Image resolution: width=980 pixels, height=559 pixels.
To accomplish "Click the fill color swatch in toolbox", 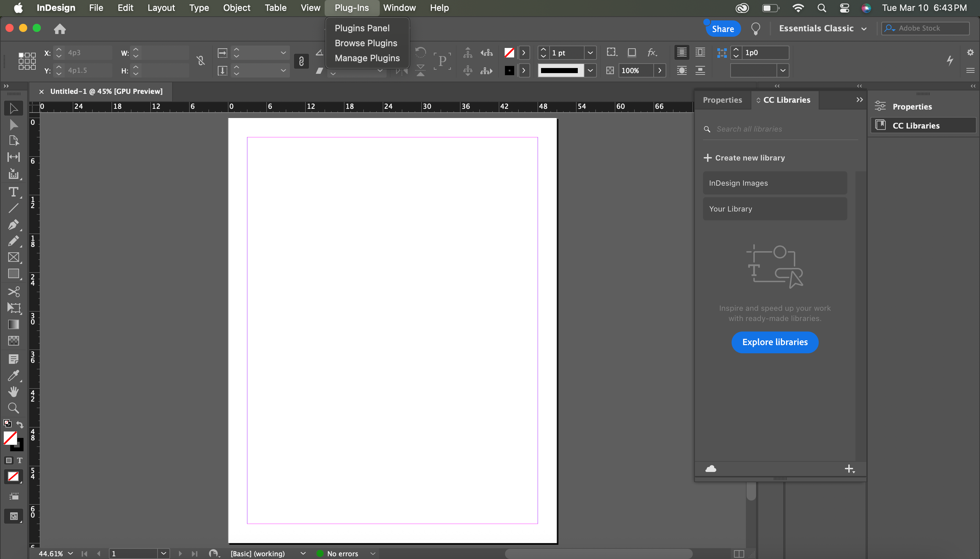I will click(x=9, y=437).
